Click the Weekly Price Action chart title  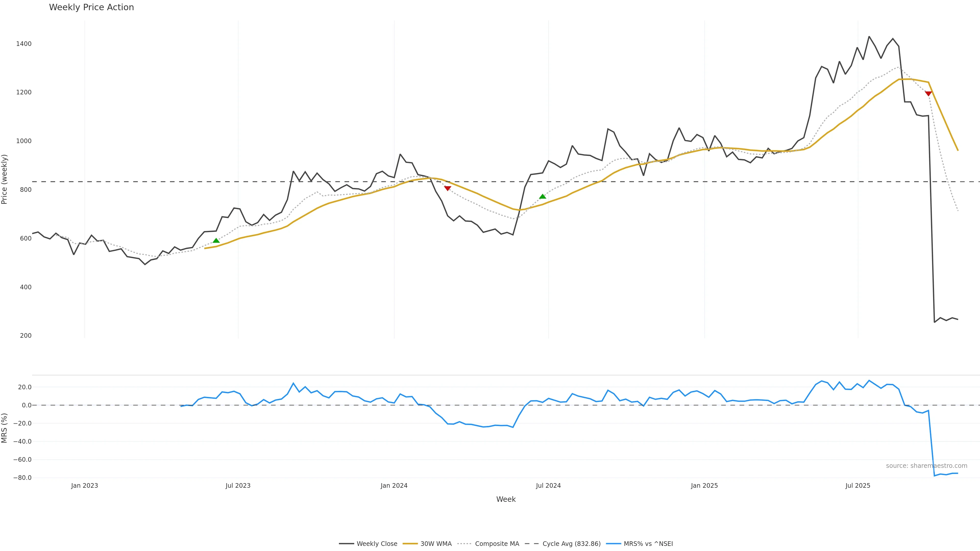click(x=91, y=7)
